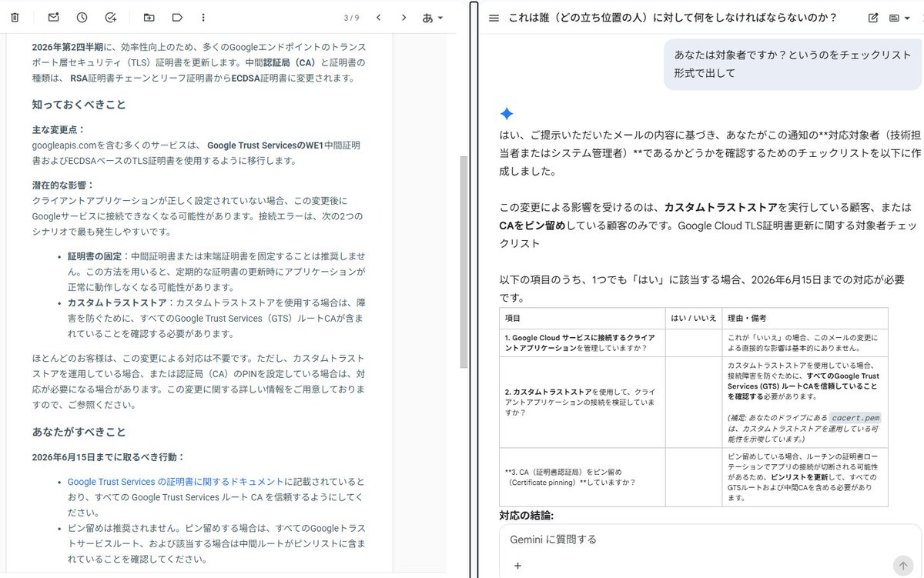Open the Gemini hamburger menu
The width and height of the screenshot is (924, 578).
click(x=494, y=18)
